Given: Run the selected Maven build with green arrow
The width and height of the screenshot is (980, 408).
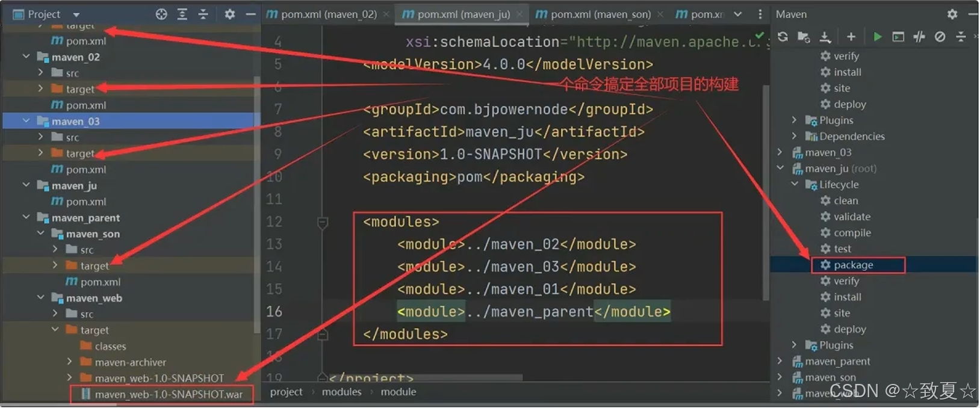Looking at the screenshot, I should (x=877, y=37).
